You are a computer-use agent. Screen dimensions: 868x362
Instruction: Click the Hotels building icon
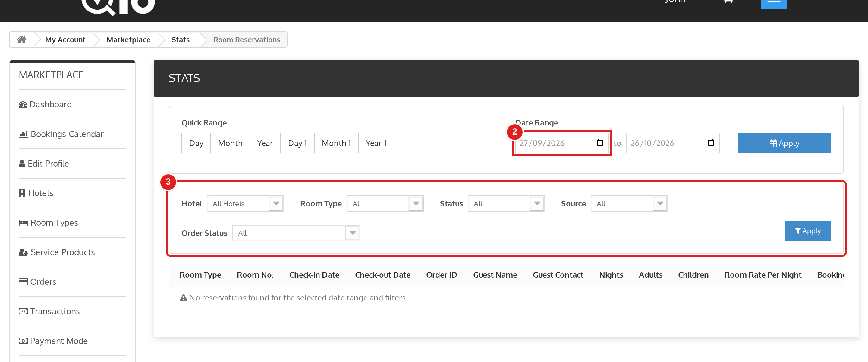(x=22, y=193)
